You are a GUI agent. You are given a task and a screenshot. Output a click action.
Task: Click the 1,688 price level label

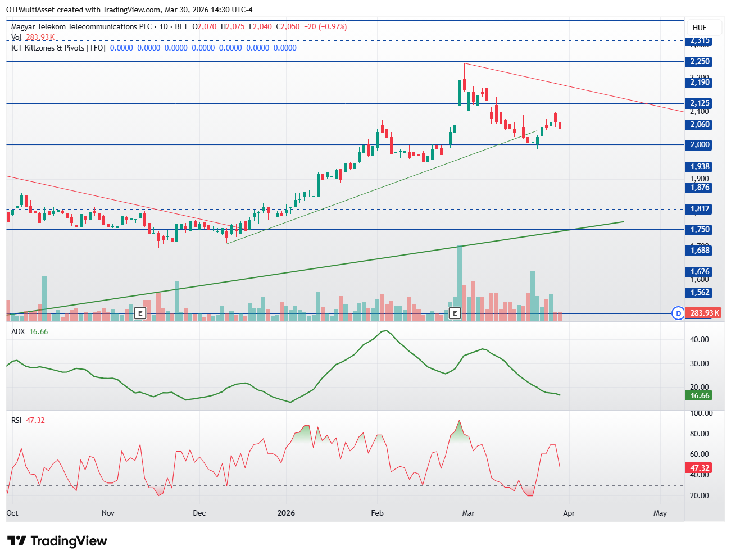[698, 251]
